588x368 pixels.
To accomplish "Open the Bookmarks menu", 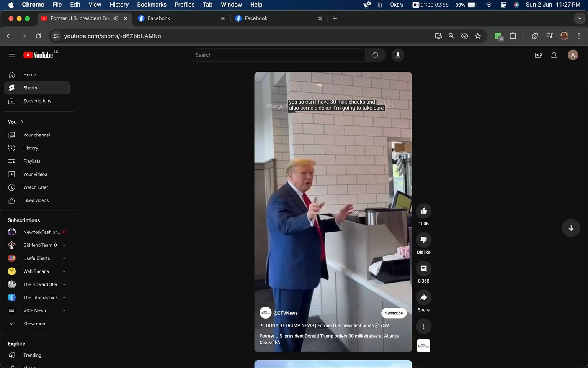I will pyautogui.click(x=152, y=5).
